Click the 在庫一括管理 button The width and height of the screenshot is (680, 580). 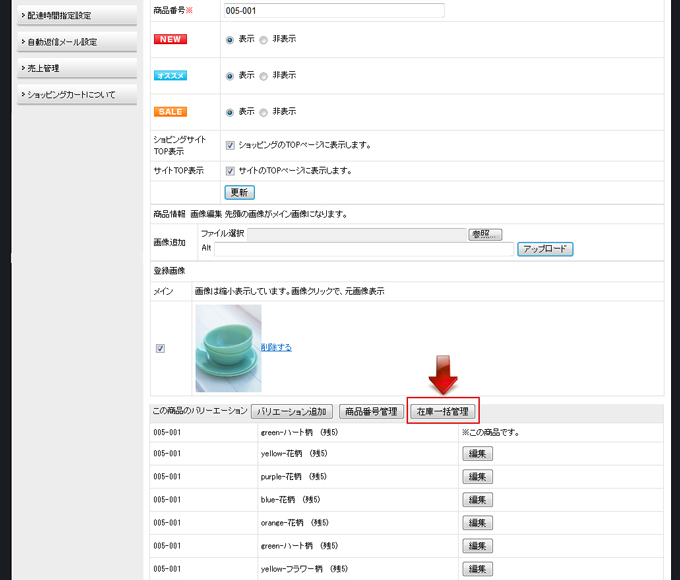point(443,411)
